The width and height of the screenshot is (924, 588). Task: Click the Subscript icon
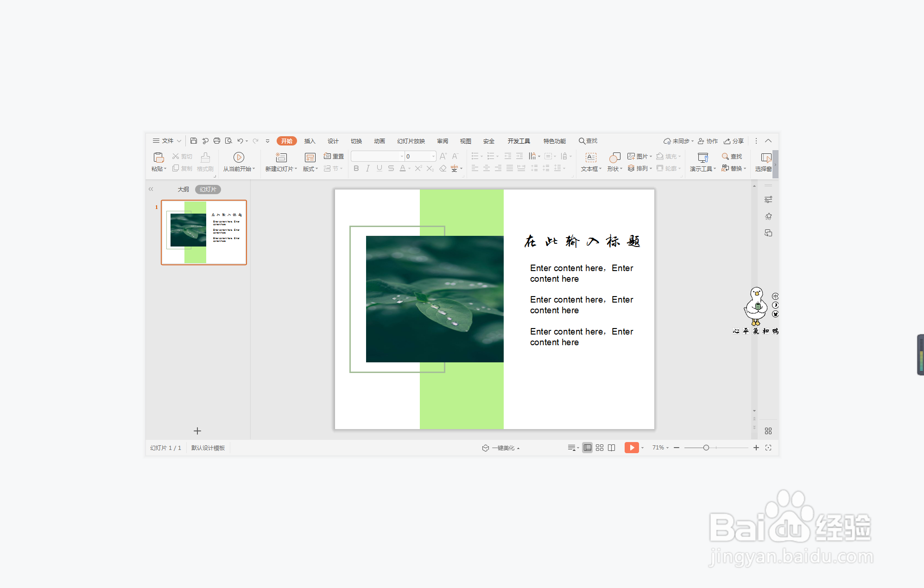click(430, 168)
